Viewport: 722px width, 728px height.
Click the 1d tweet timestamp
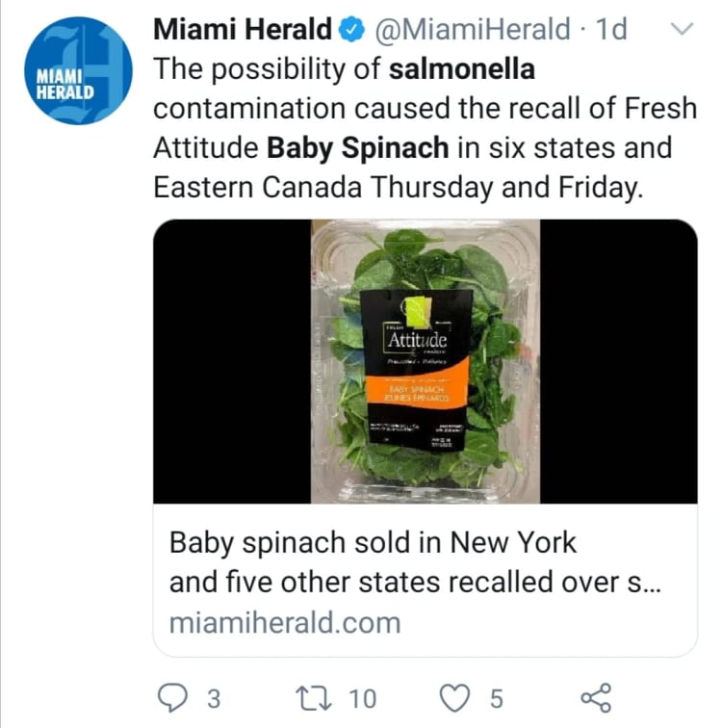[611, 31]
